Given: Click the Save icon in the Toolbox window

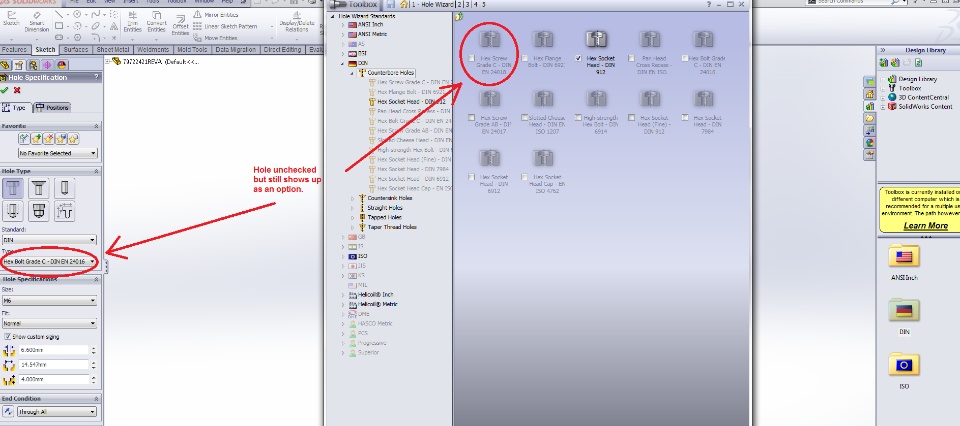Looking at the screenshot, I should (389, 4).
